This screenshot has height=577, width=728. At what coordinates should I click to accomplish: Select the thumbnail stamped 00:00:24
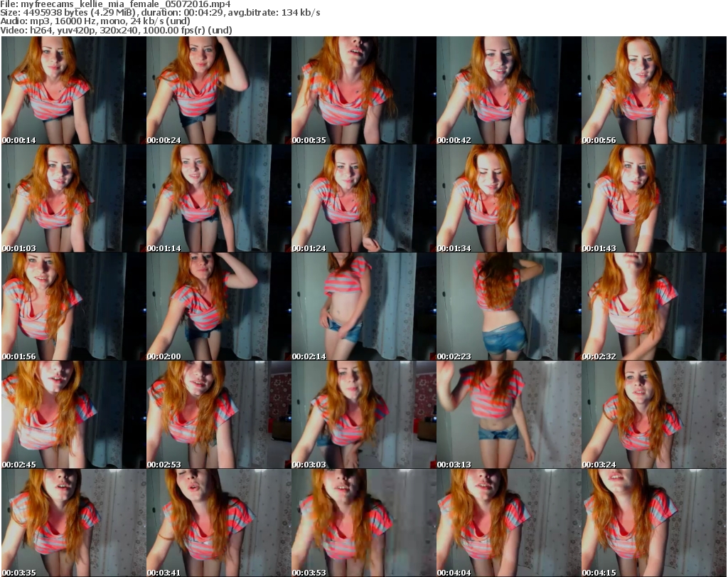(x=219, y=90)
